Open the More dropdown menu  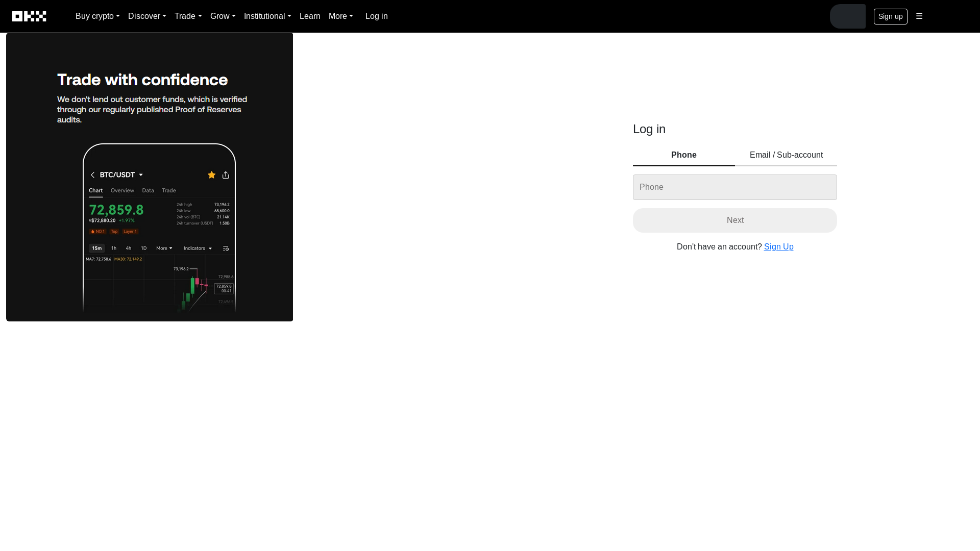coord(340,16)
